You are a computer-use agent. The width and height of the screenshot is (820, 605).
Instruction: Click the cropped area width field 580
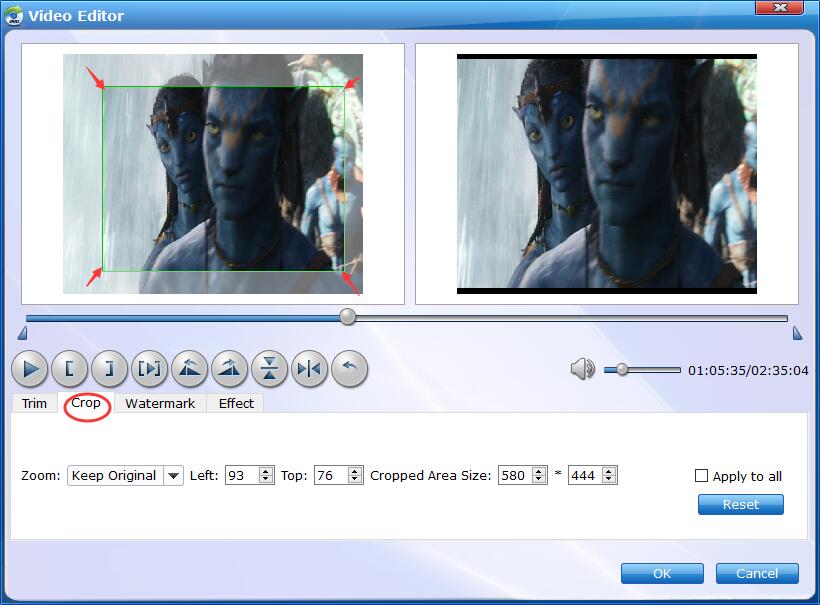coord(515,475)
